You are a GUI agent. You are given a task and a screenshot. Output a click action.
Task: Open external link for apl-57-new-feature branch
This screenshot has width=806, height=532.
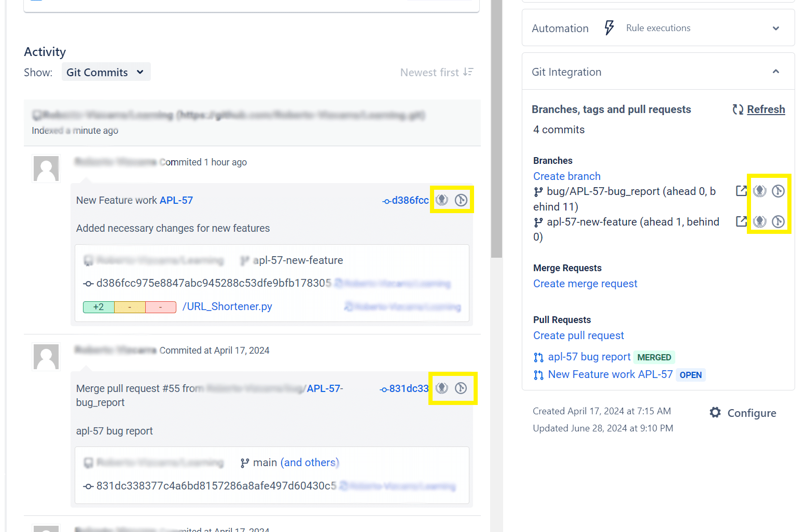tap(742, 221)
